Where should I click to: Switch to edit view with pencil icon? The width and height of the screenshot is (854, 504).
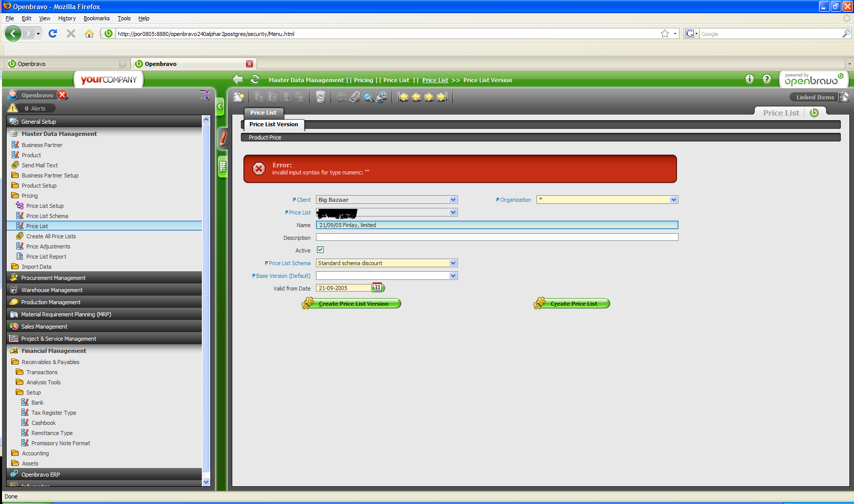click(223, 138)
